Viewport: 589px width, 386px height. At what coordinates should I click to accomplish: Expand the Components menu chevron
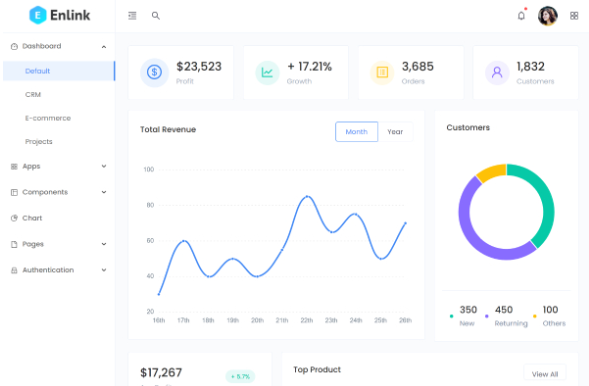[104, 192]
